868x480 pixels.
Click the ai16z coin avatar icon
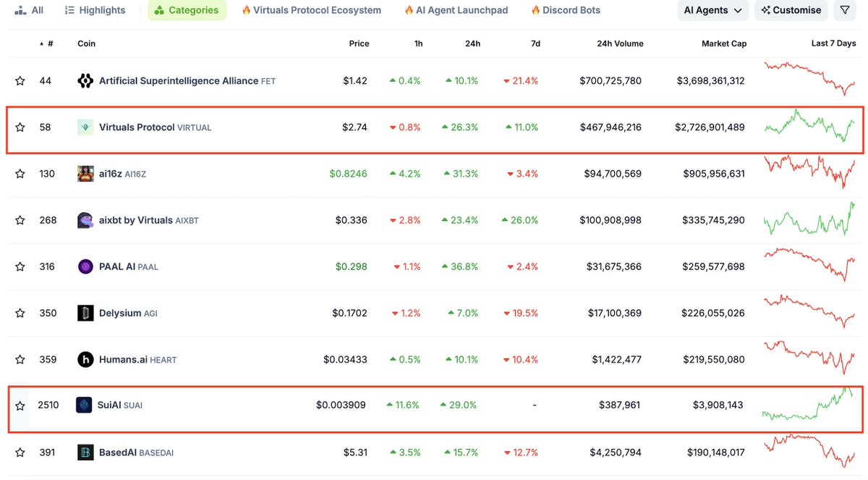[x=85, y=174]
